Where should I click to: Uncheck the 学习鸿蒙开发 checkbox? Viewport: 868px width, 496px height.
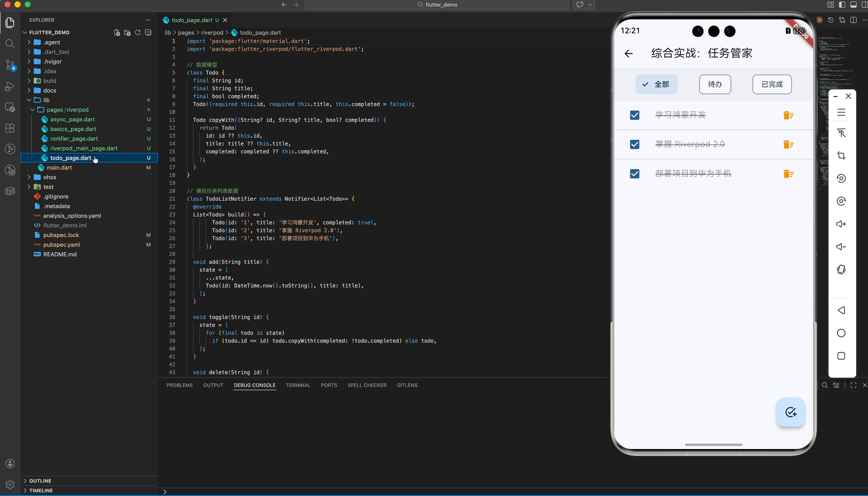[x=634, y=115]
